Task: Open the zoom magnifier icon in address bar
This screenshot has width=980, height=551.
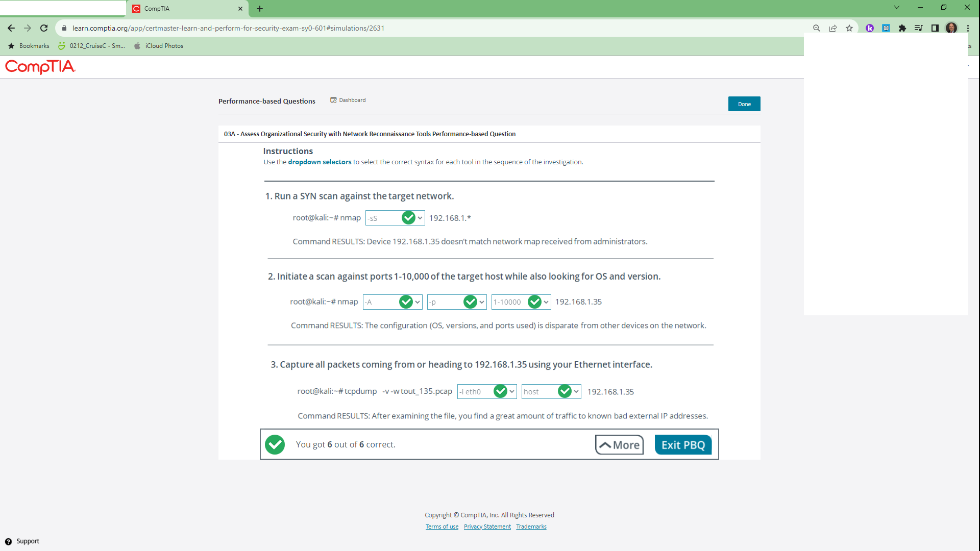Action: (x=817, y=28)
